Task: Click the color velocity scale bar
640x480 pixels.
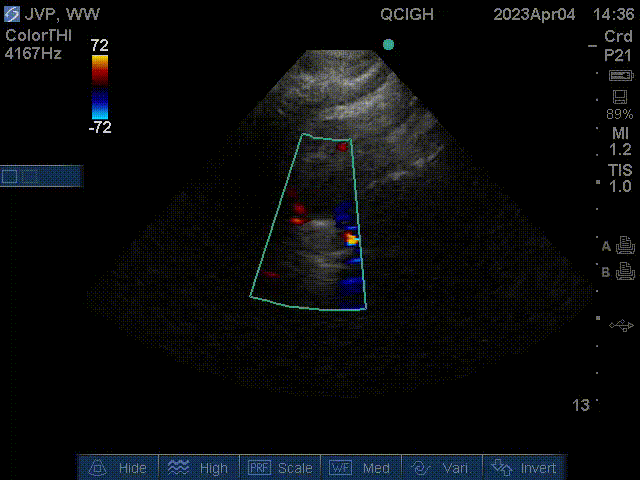Action: 99,87
